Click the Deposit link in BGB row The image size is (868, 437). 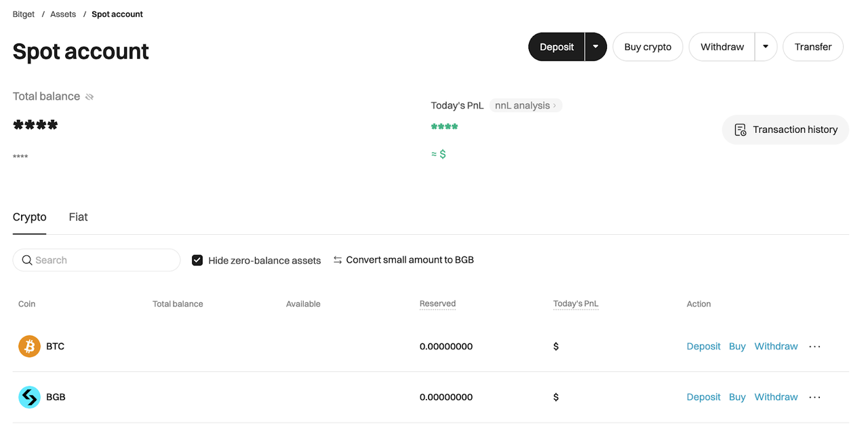pos(703,397)
